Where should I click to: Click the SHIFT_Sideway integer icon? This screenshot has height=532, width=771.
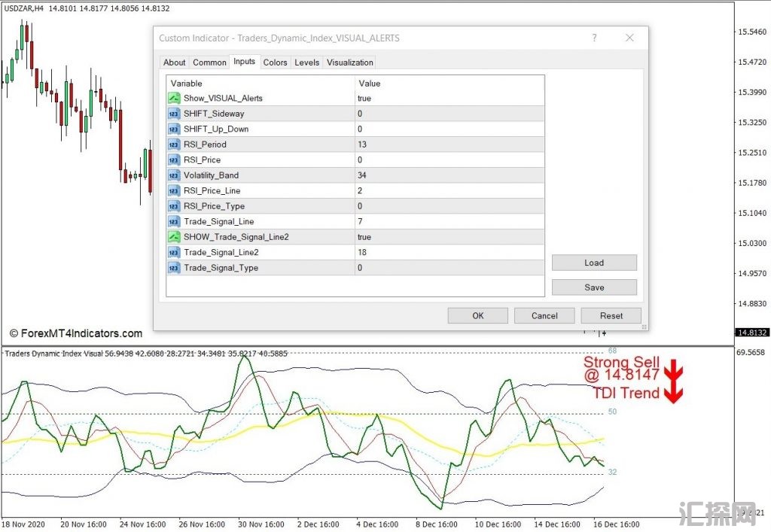pyautogui.click(x=174, y=114)
